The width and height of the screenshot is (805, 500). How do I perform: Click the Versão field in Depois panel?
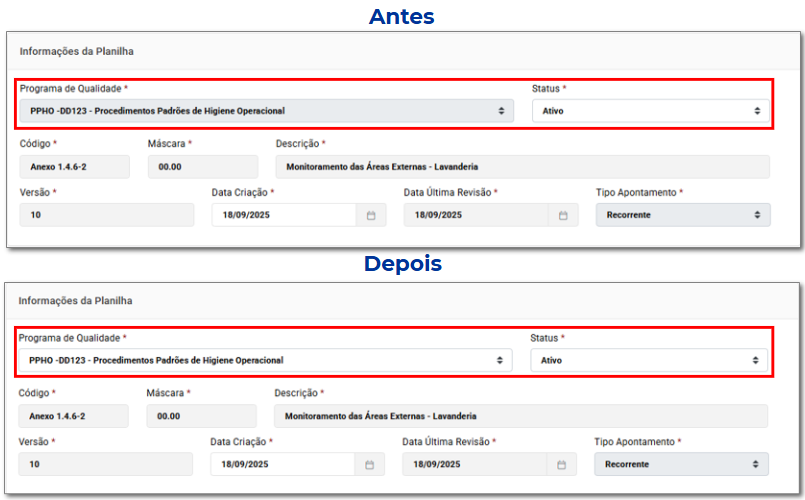click(x=106, y=464)
